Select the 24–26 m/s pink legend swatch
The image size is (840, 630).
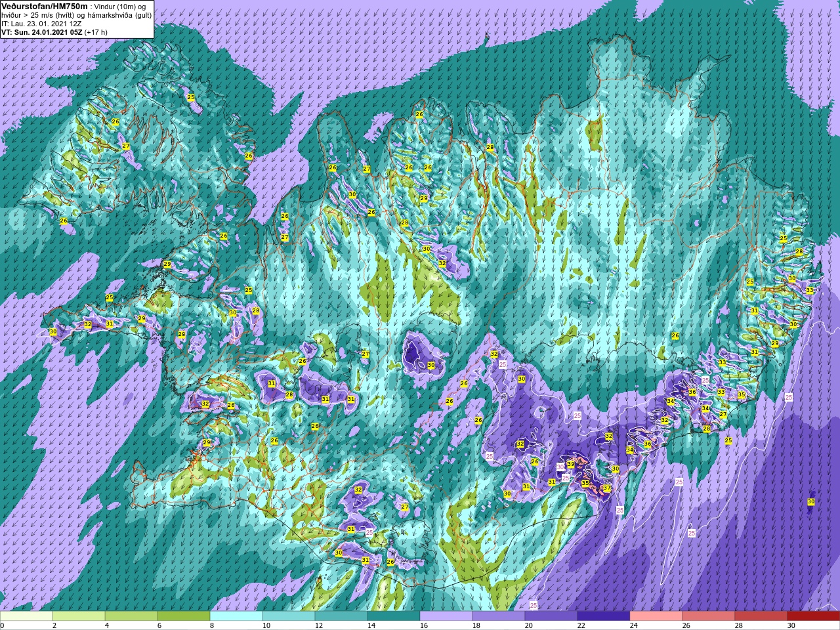pos(656,616)
